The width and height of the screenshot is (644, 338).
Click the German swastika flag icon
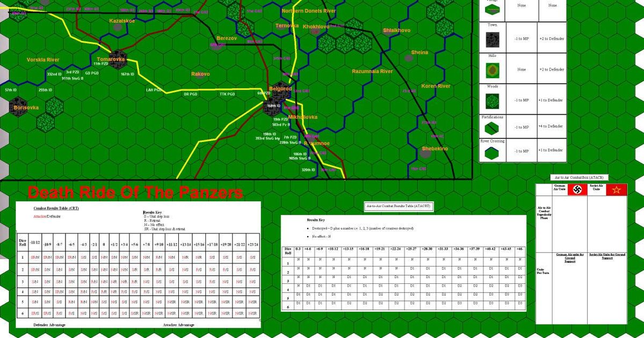pyautogui.click(x=577, y=190)
